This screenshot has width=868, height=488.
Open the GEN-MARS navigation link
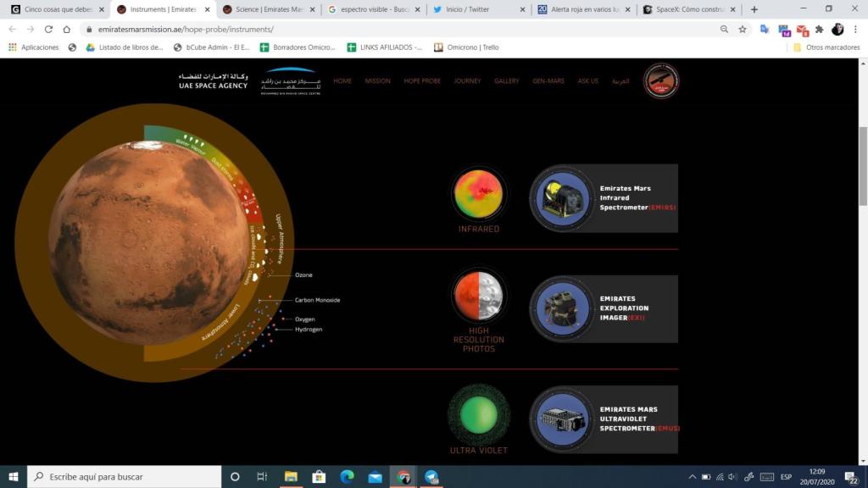tap(548, 80)
